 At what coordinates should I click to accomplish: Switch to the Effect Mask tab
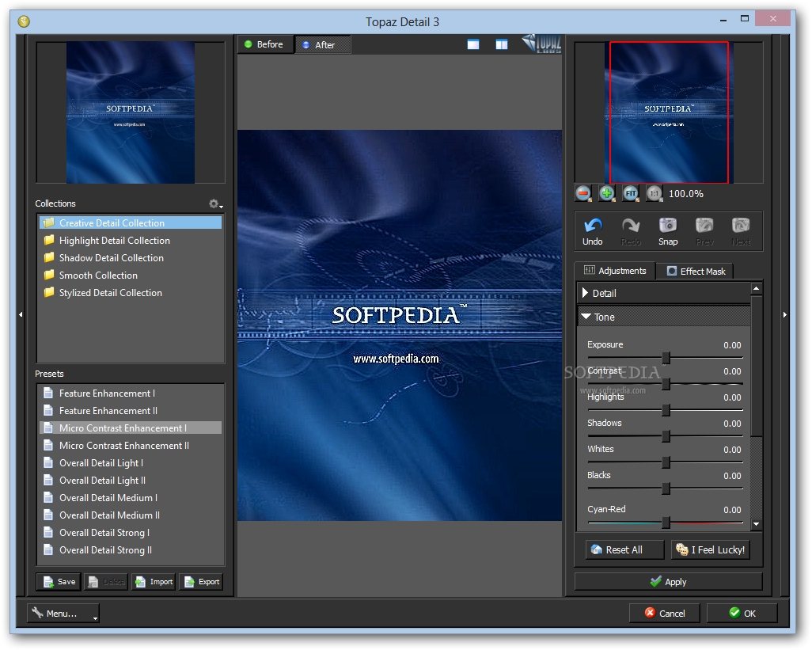tap(696, 271)
